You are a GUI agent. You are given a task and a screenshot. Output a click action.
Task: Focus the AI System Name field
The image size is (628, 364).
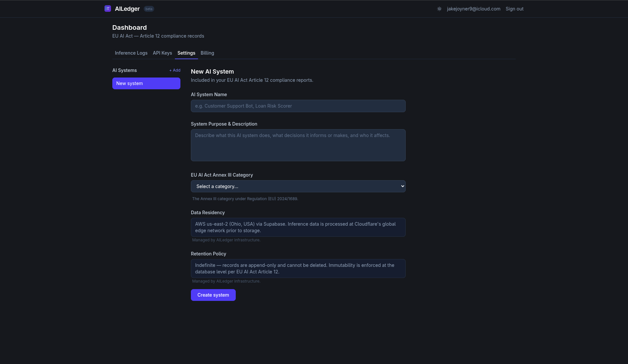pos(298,106)
